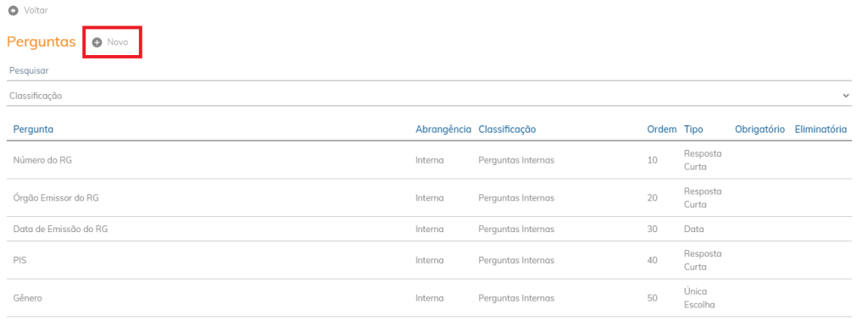Click the plus icon beside Novo
This screenshot has height=321, width=868.
point(97,42)
